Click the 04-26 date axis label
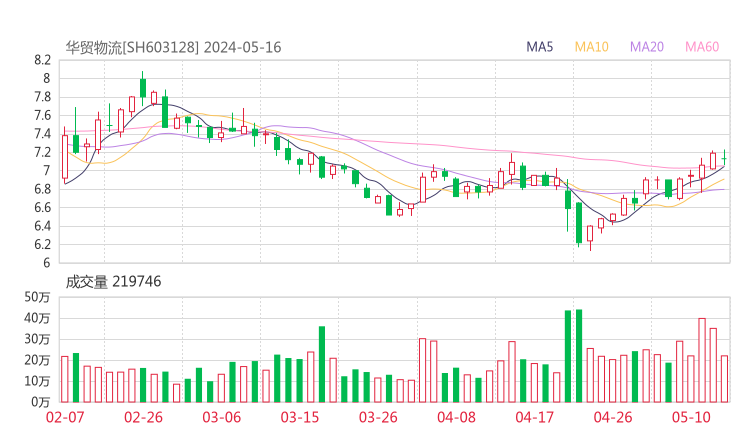This screenshot has height=440, width=740. coord(613,417)
